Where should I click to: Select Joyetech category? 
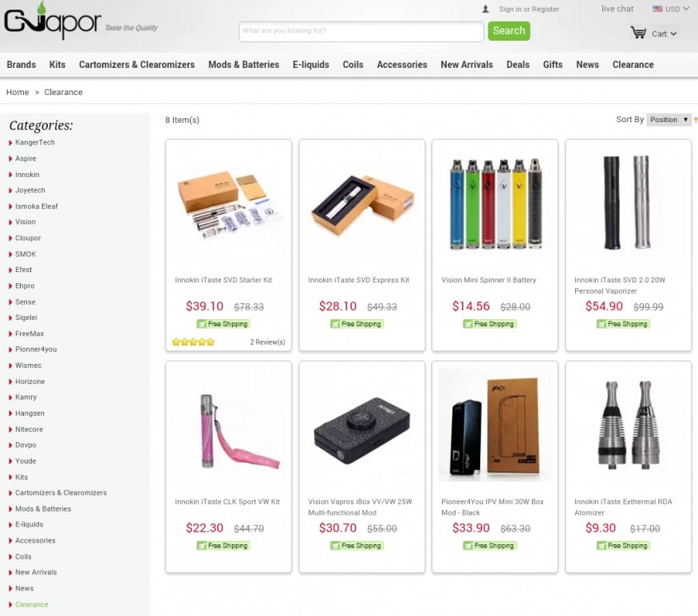(30, 190)
